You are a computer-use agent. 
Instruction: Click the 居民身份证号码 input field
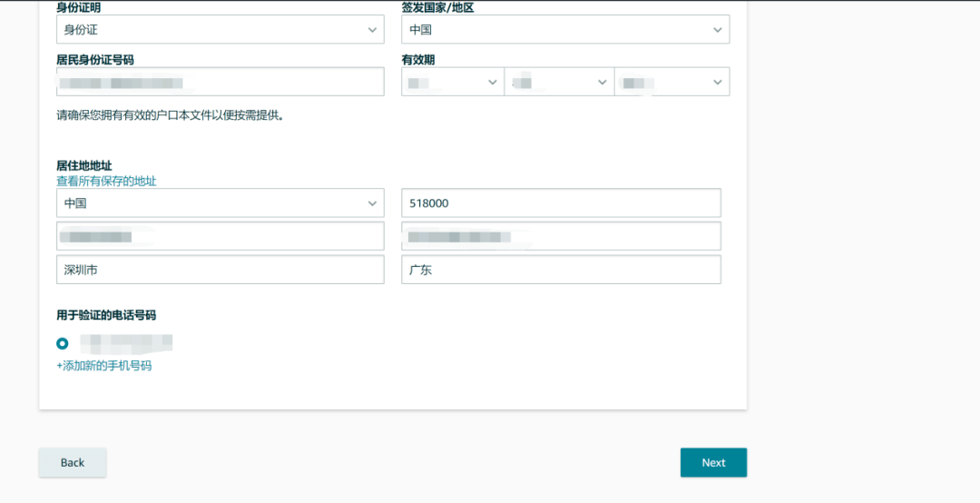coord(220,82)
